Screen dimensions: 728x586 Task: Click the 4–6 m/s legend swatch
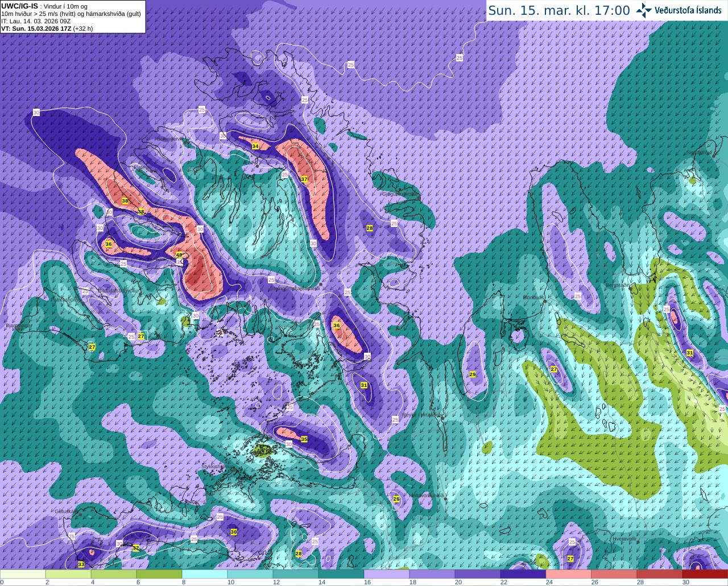click(x=114, y=574)
